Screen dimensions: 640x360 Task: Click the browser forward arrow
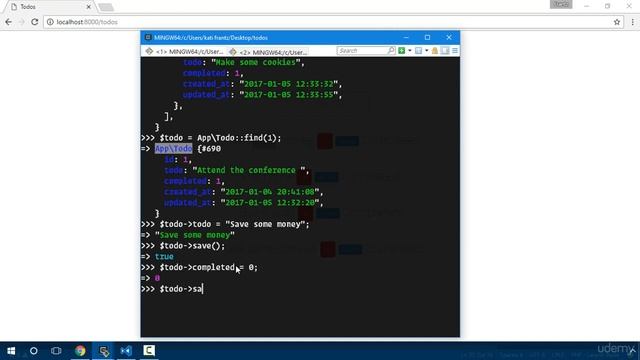click(21, 22)
